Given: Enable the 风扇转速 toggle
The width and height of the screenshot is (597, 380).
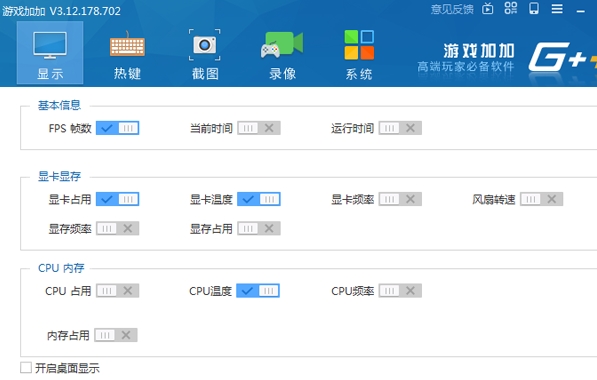Looking at the screenshot, I should [541, 199].
